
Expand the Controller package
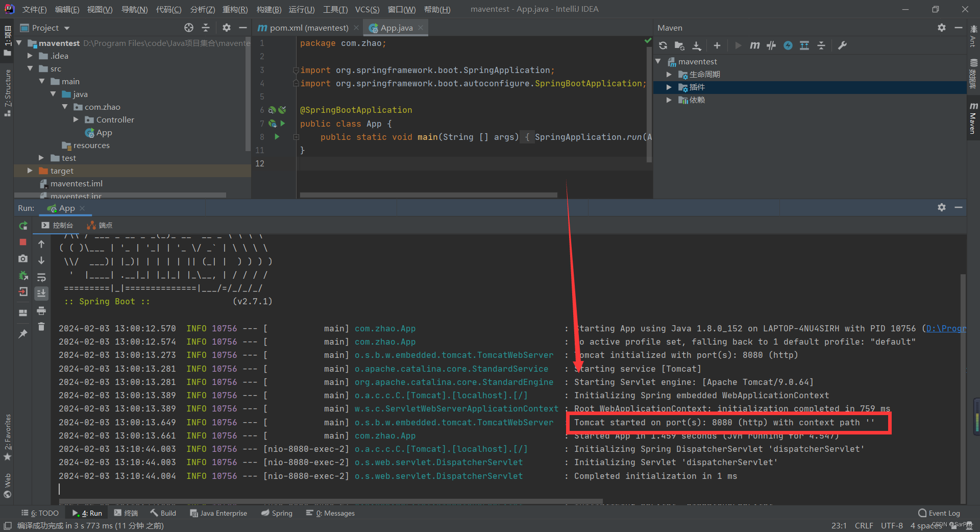click(76, 119)
